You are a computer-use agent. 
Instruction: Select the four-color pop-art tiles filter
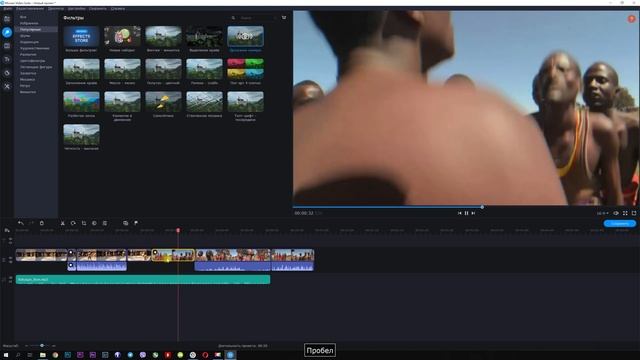[x=245, y=69]
